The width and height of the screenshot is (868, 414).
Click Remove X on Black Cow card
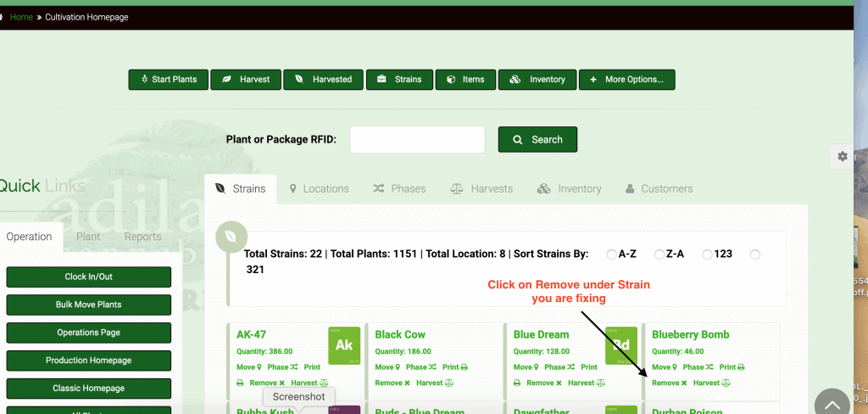408,383
